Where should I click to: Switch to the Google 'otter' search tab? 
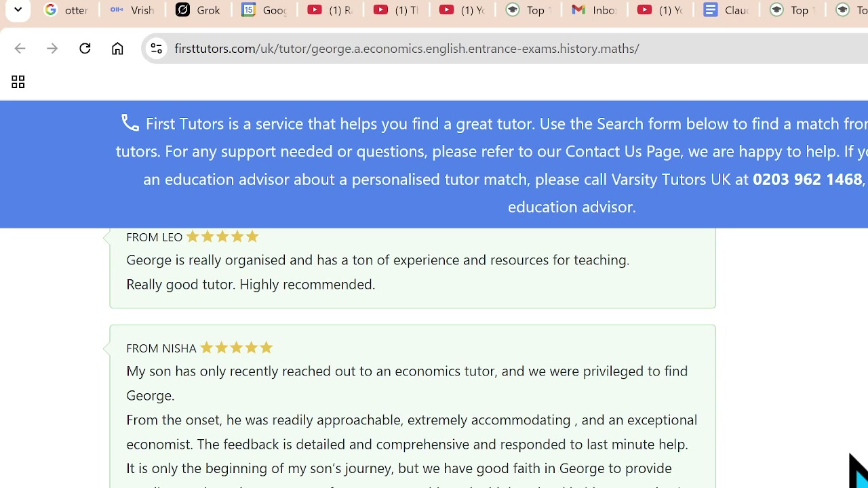(x=66, y=10)
